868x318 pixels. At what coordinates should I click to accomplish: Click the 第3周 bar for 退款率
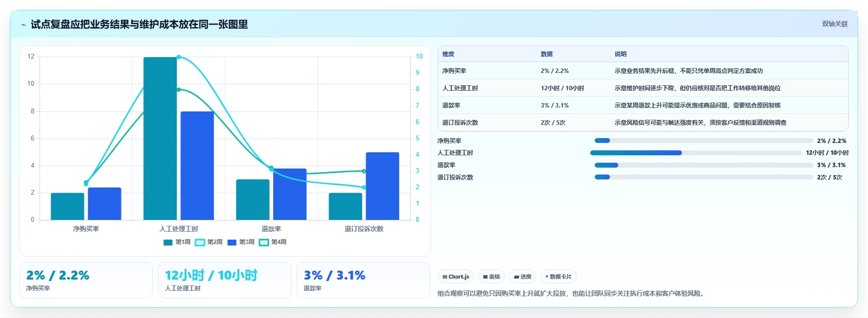[x=290, y=194]
